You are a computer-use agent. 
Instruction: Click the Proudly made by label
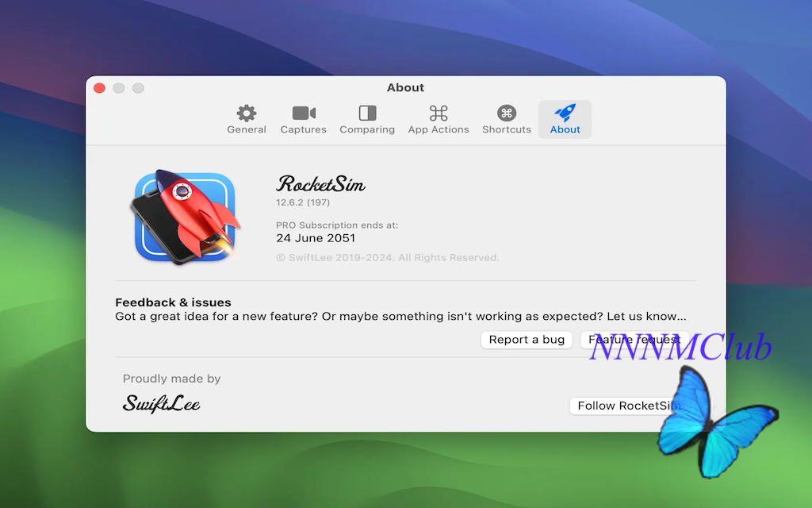pyautogui.click(x=171, y=379)
